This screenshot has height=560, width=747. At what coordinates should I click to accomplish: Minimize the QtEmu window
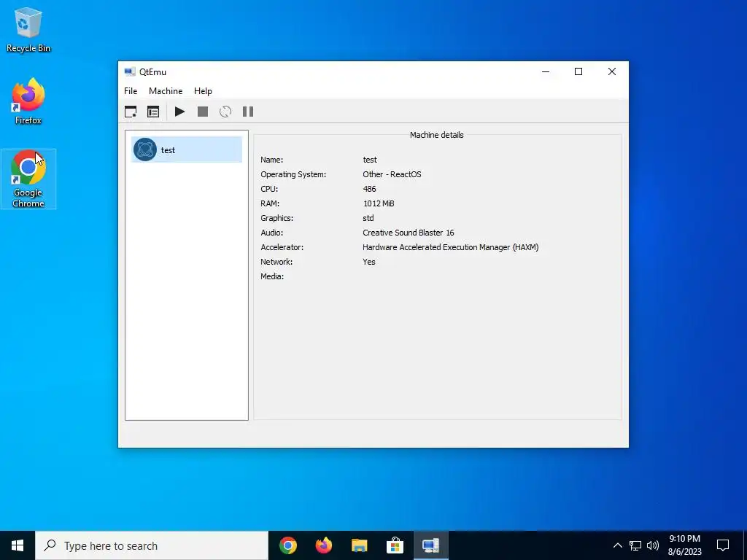click(546, 72)
